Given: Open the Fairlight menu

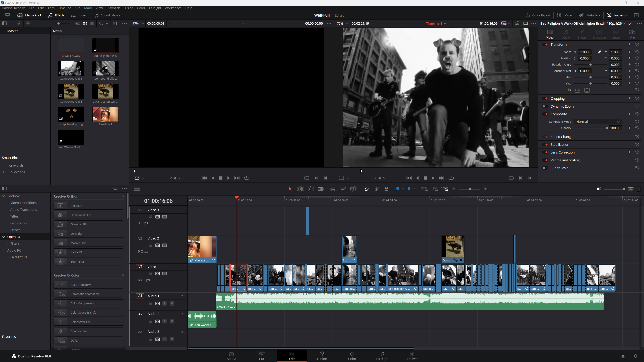Looking at the screenshot, I should tap(155, 8).
